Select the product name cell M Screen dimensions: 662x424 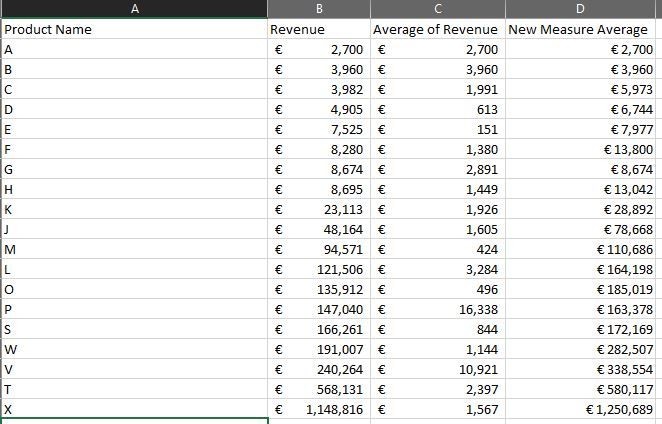[x=134, y=249]
